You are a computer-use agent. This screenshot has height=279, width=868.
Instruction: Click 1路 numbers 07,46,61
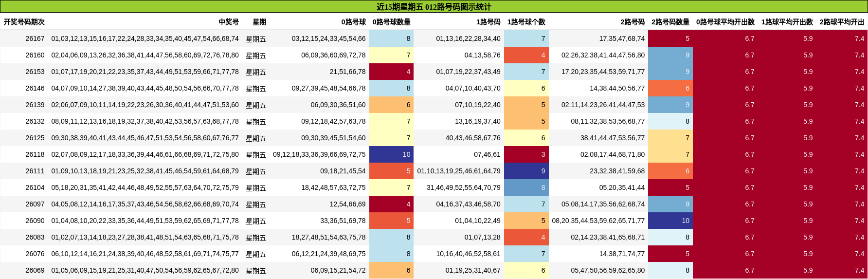click(488, 154)
